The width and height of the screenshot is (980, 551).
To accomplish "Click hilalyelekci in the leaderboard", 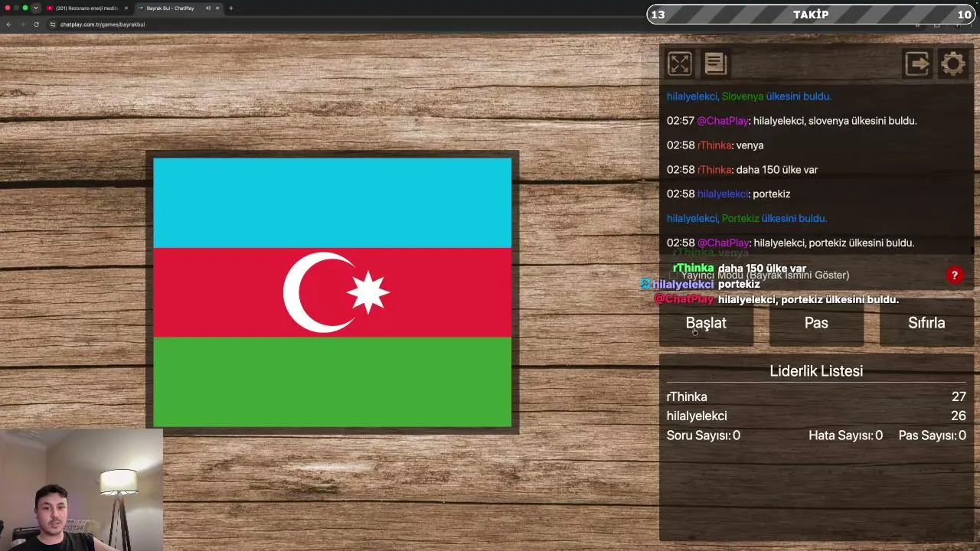I will [x=697, y=416].
